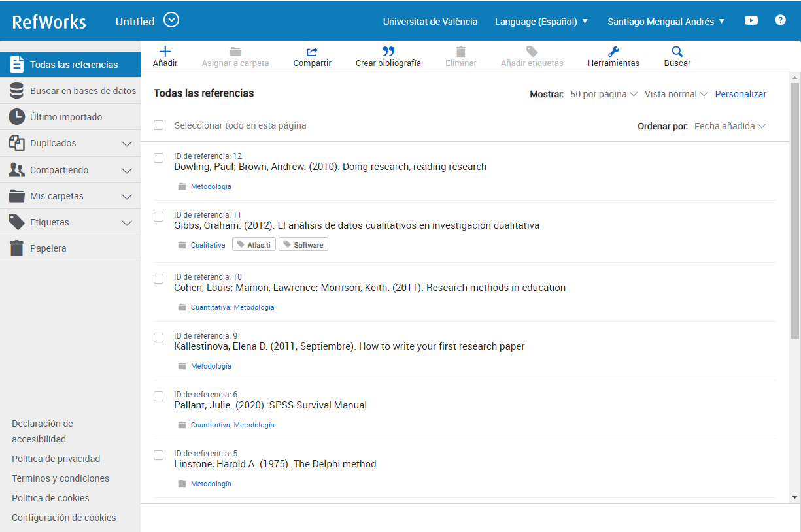The image size is (801, 532).
Task: Click the Personalizar link
Action: click(x=740, y=94)
